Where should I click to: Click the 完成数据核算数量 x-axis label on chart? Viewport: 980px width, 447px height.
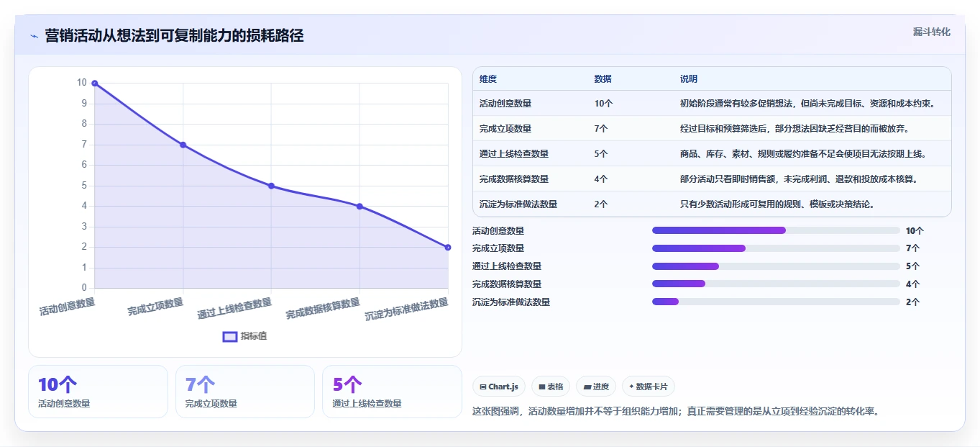324,309
